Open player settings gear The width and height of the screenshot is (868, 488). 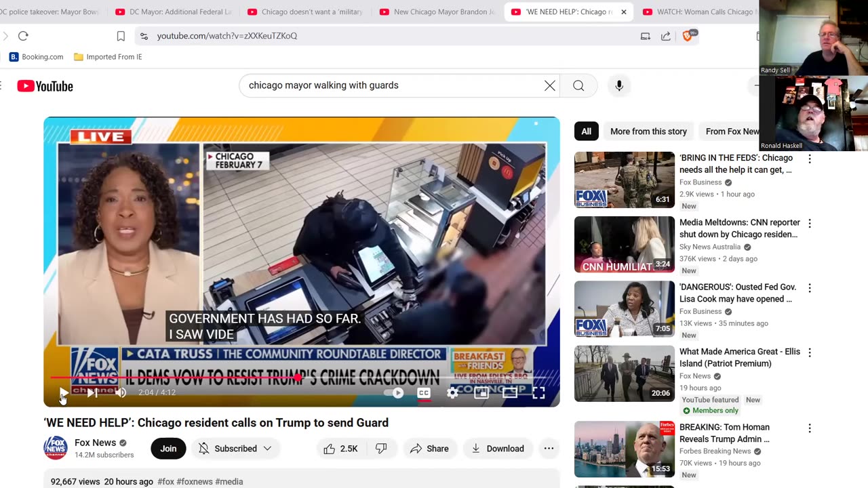click(452, 392)
